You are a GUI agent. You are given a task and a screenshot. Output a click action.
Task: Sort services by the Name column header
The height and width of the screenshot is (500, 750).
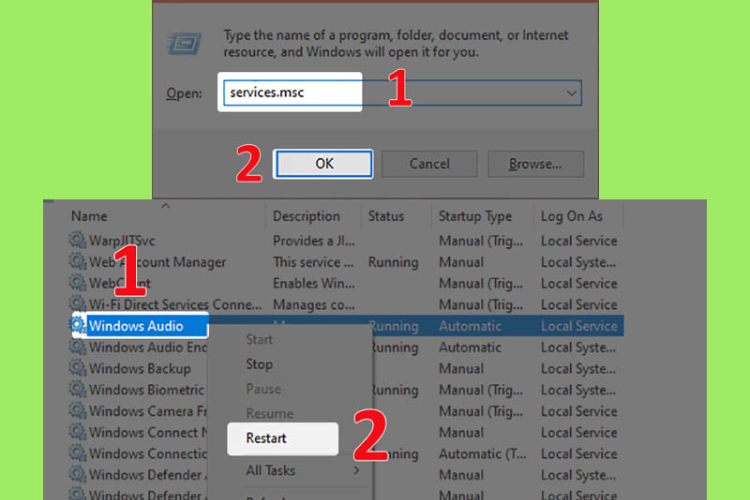pos(89,216)
